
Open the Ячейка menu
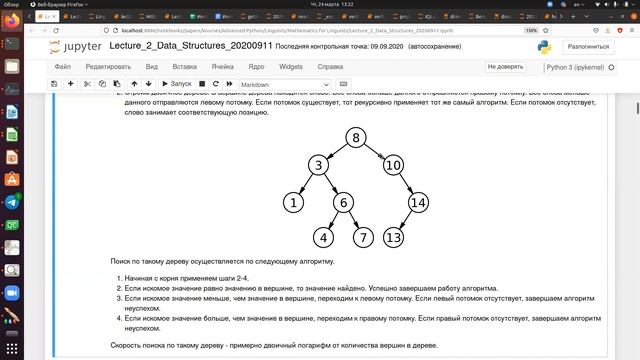click(x=222, y=67)
